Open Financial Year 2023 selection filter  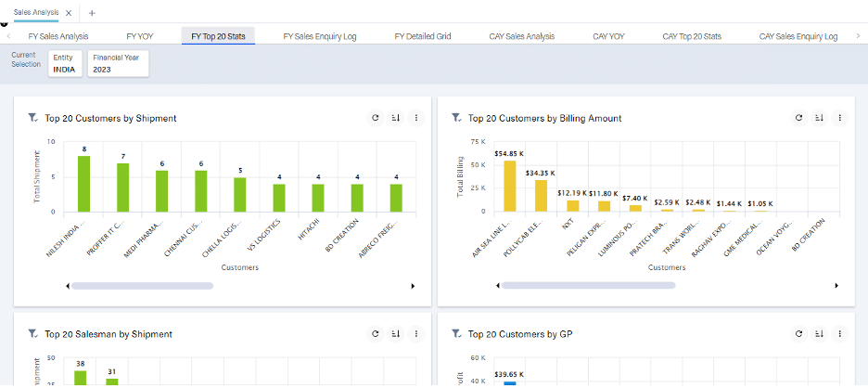click(118, 64)
